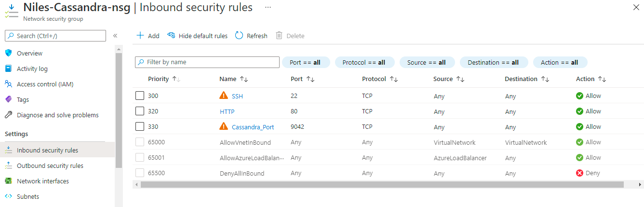Click the Add plus icon
This screenshot has width=644, height=207.
click(x=140, y=36)
